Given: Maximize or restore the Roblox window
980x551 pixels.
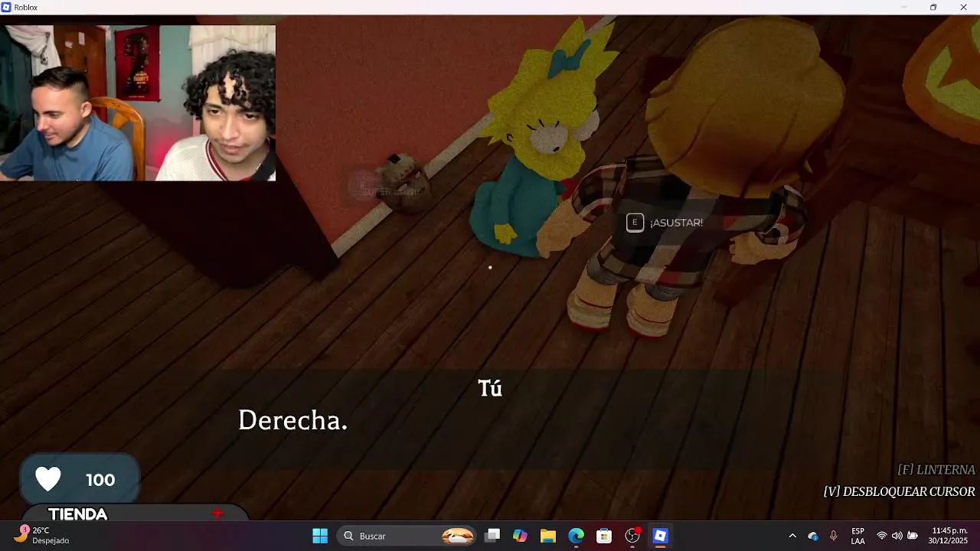Looking at the screenshot, I should point(933,7).
